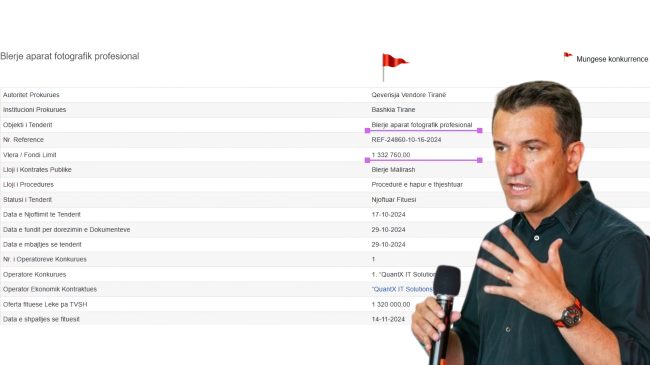Click the 'Mungese konkurrence' label
Viewport: 650px width, 365px height.
(612, 59)
